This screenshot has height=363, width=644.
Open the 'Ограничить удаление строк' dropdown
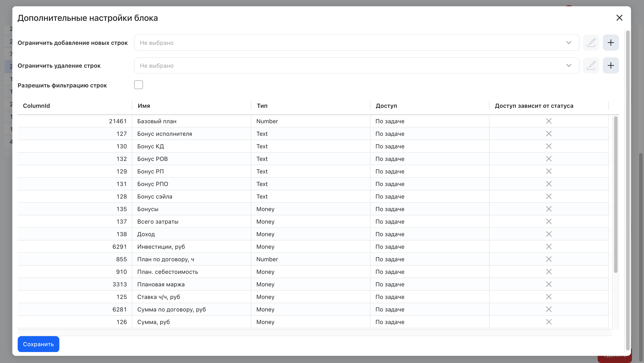pyautogui.click(x=357, y=66)
